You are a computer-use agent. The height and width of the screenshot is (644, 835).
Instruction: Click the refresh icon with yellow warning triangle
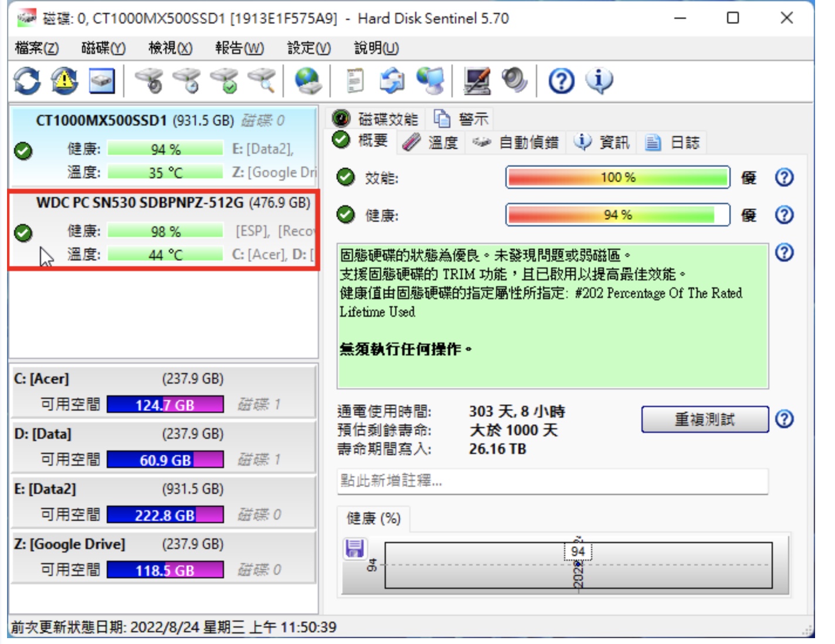[65, 81]
